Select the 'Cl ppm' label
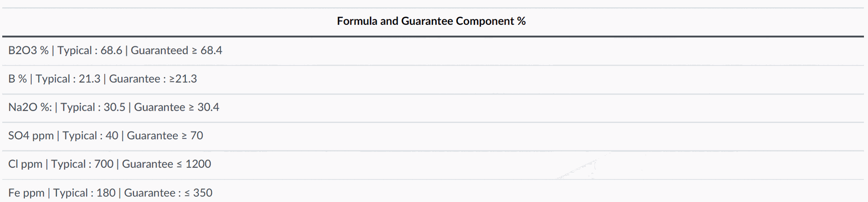The height and width of the screenshot is (202, 868). (25, 164)
